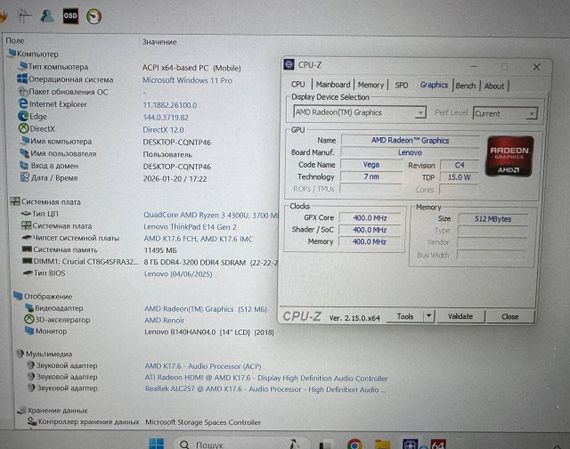Viewport: 570px width, 449px height.
Task: Click the user profile toolbar icon
Action: [x=47, y=16]
